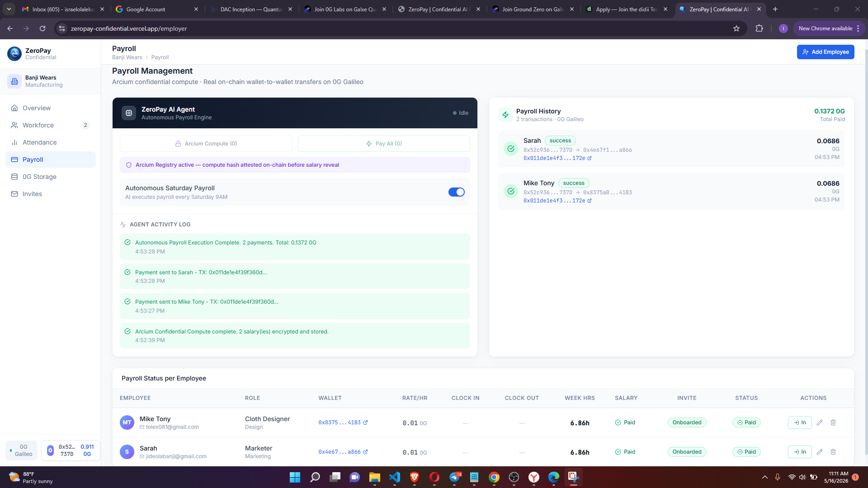Click Mike Tony's Onboarded invite badge
This screenshot has height=488, width=868.
point(687,422)
